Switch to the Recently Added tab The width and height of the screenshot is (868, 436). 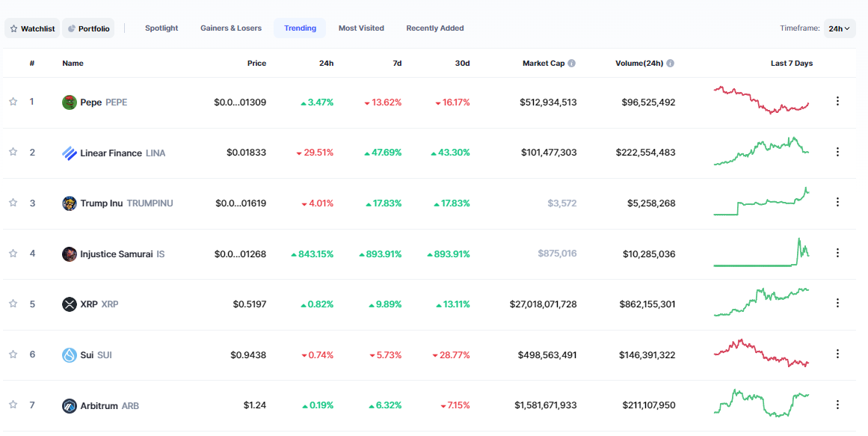tap(434, 28)
